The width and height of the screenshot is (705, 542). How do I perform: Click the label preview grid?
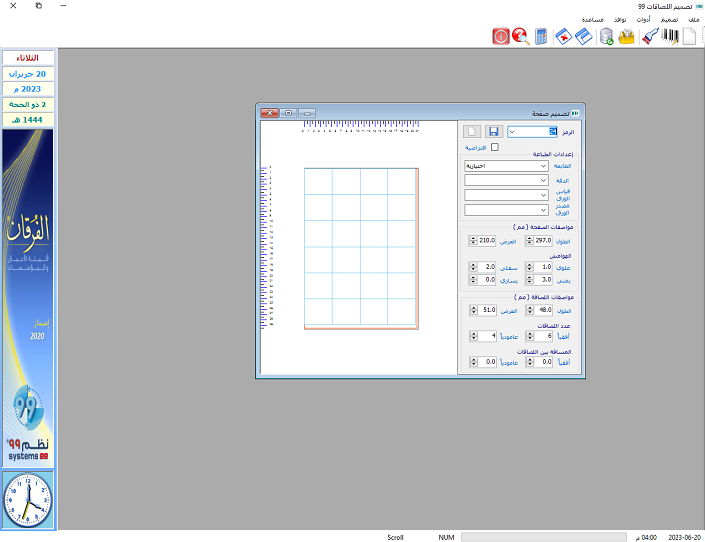tap(360, 247)
